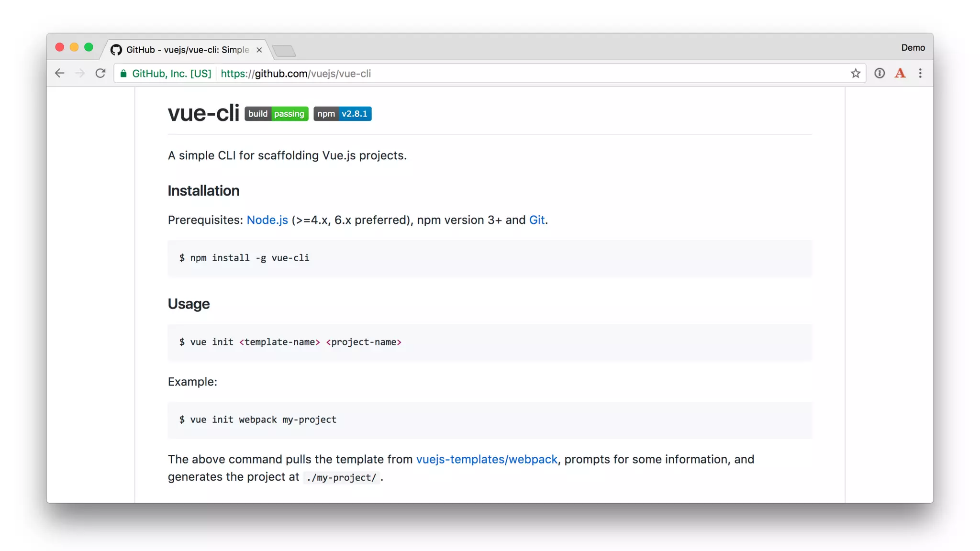Bookmark page with the star icon
The height and width of the screenshot is (551, 980).
tap(855, 73)
